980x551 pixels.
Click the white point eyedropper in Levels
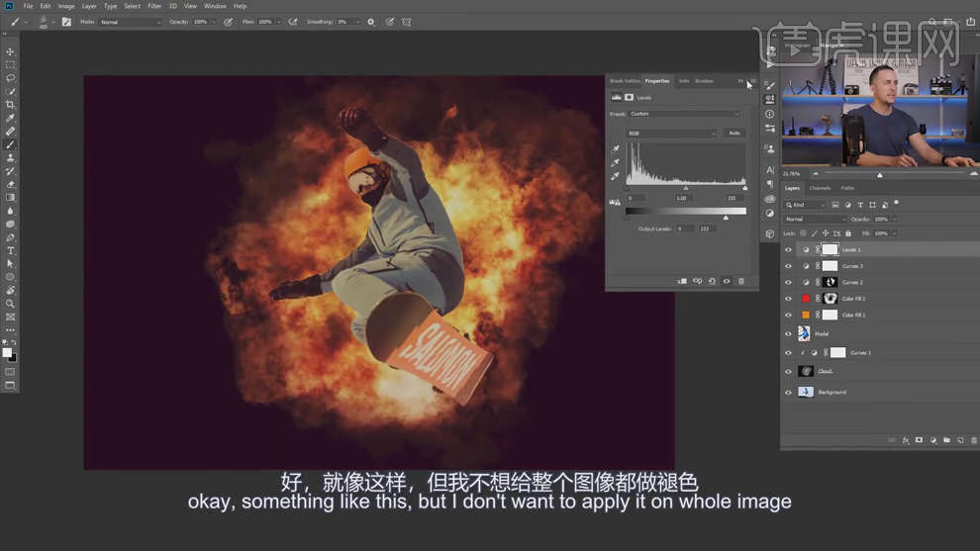pyautogui.click(x=615, y=176)
